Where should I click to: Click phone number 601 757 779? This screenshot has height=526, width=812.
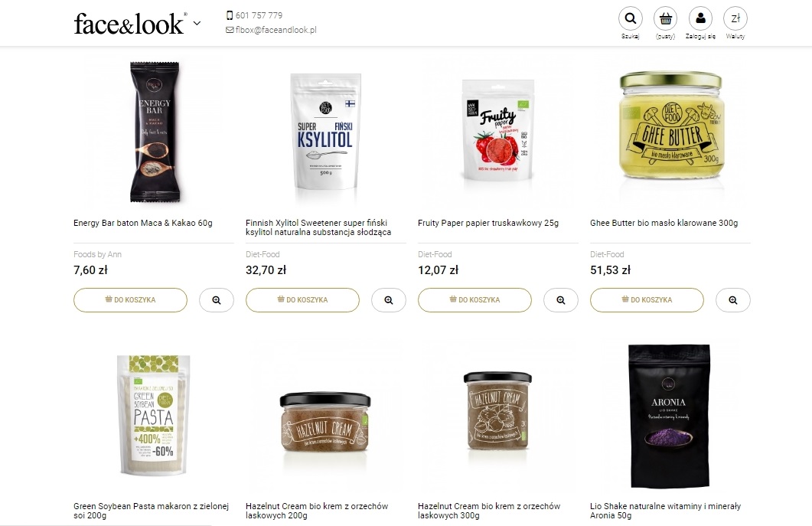(254, 15)
